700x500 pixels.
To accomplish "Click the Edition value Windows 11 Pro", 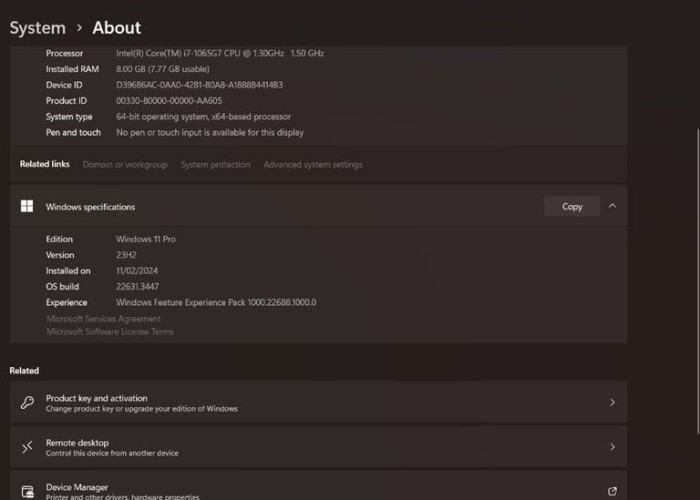I will click(x=146, y=239).
